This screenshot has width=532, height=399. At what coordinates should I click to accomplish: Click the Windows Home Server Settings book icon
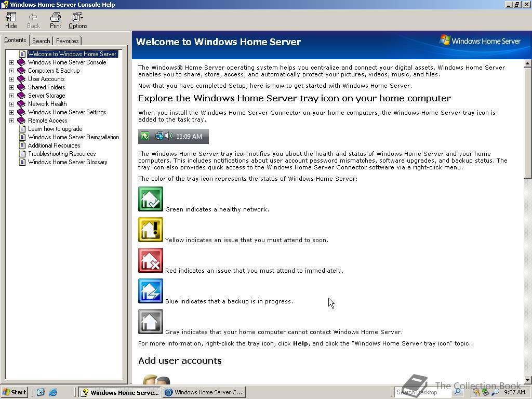(x=21, y=112)
